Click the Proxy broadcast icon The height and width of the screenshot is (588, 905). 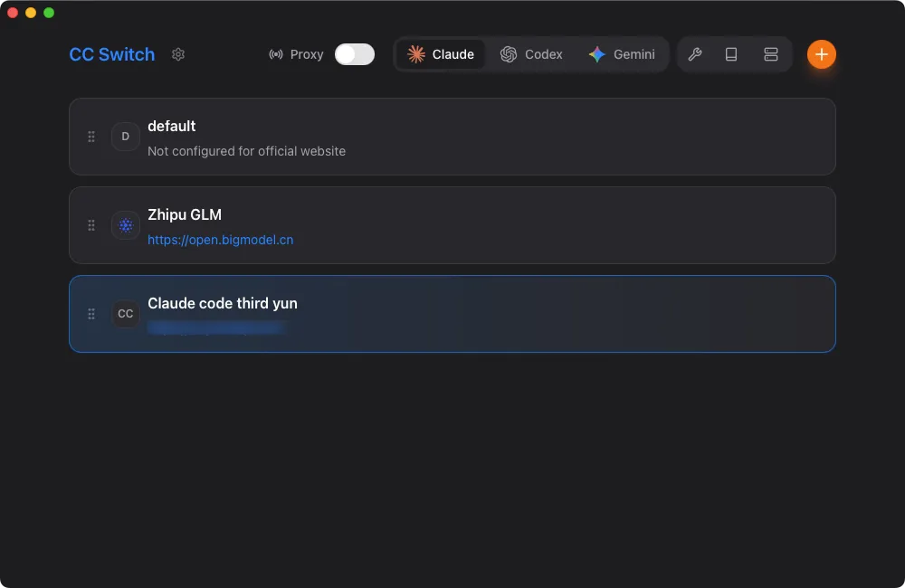click(x=276, y=54)
